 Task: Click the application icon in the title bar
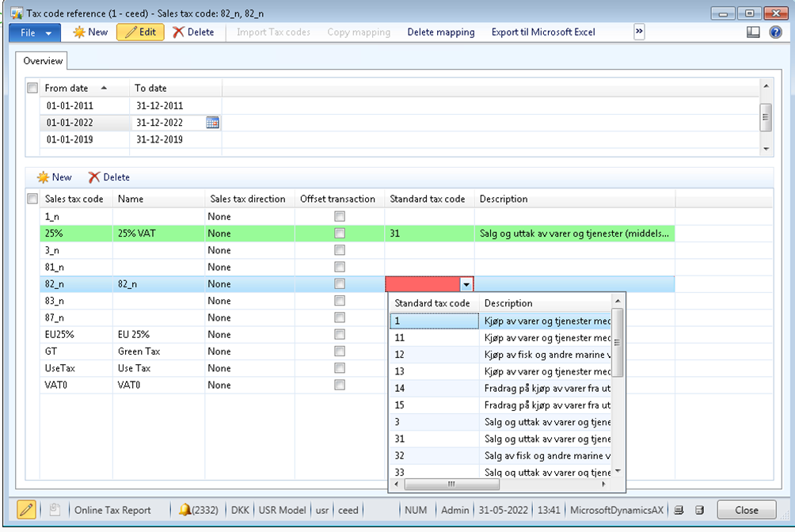pos(17,13)
